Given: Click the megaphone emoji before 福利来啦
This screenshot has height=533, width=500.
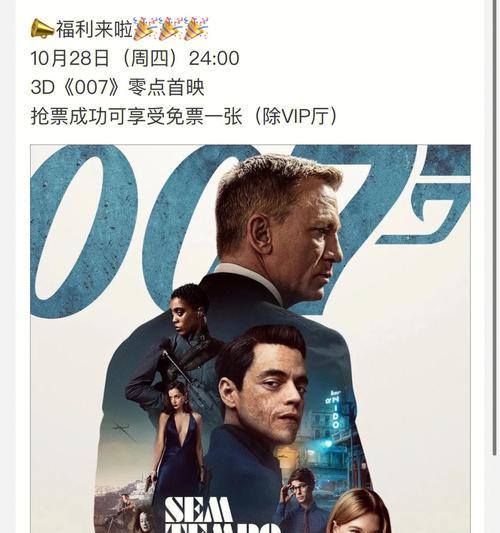Looking at the screenshot, I should (x=42, y=29).
